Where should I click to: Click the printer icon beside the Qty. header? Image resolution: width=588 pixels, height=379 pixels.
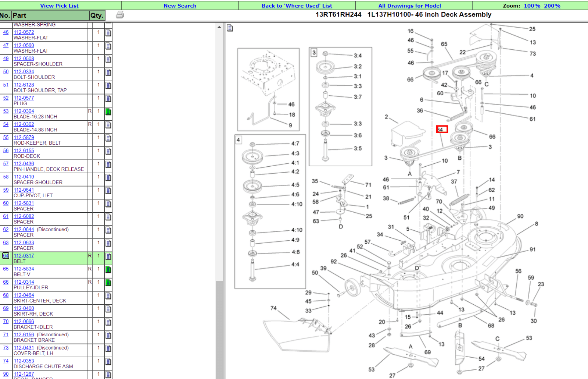tap(120, 15)
